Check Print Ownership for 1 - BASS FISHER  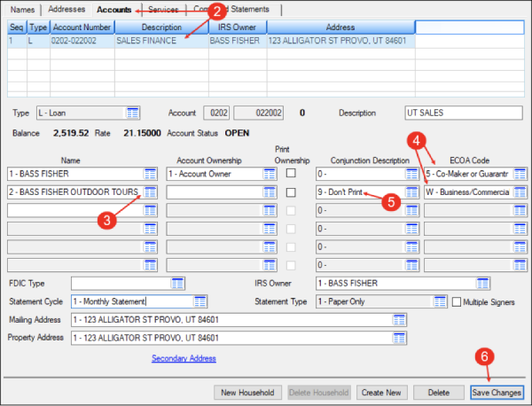coord(291,174)
